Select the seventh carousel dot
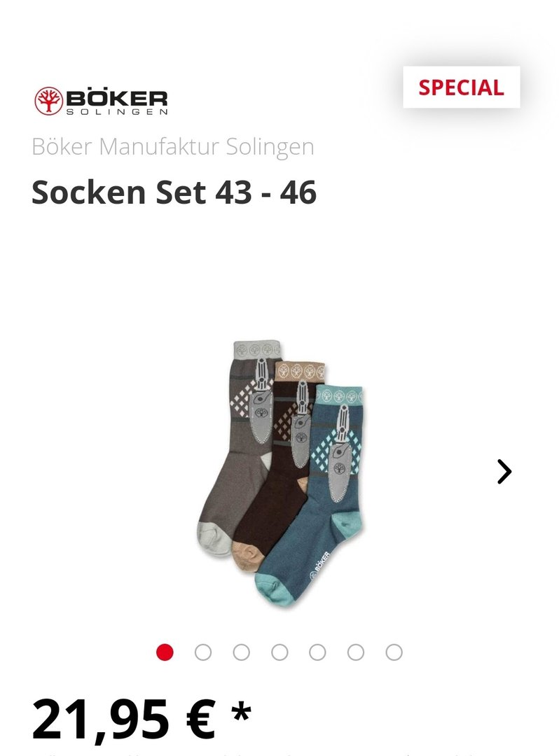 (394, 652)
